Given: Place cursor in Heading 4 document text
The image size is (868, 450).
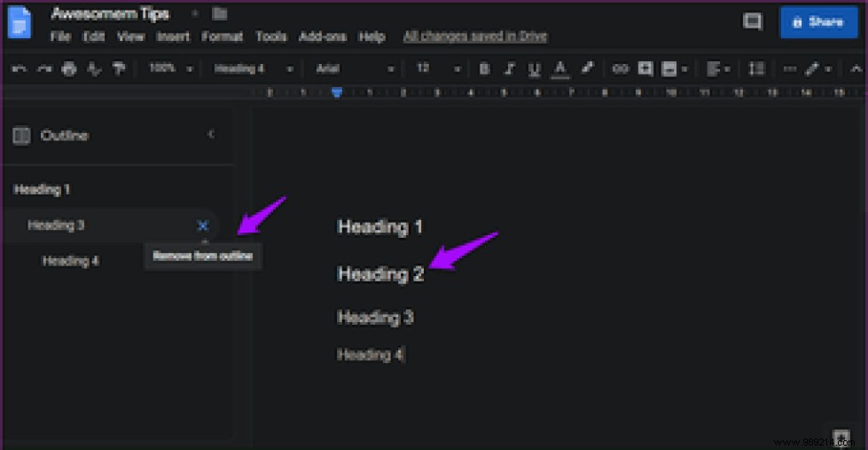Looking at the screenshot, I should click(370, 355).
